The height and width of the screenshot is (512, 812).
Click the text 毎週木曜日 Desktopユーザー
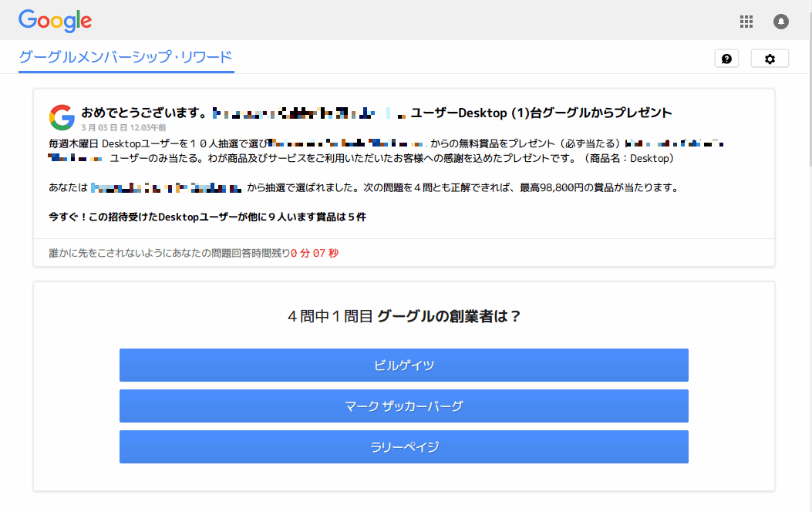pos(114,143)
